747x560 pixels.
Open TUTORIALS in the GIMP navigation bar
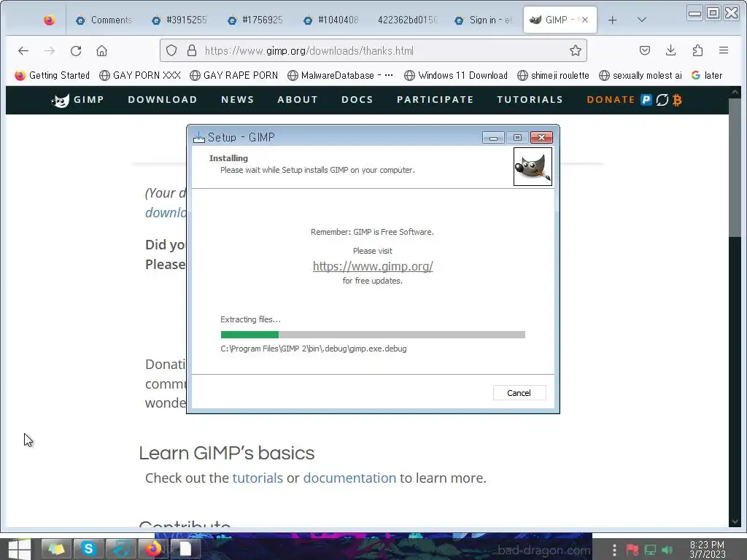click(530, 99)
